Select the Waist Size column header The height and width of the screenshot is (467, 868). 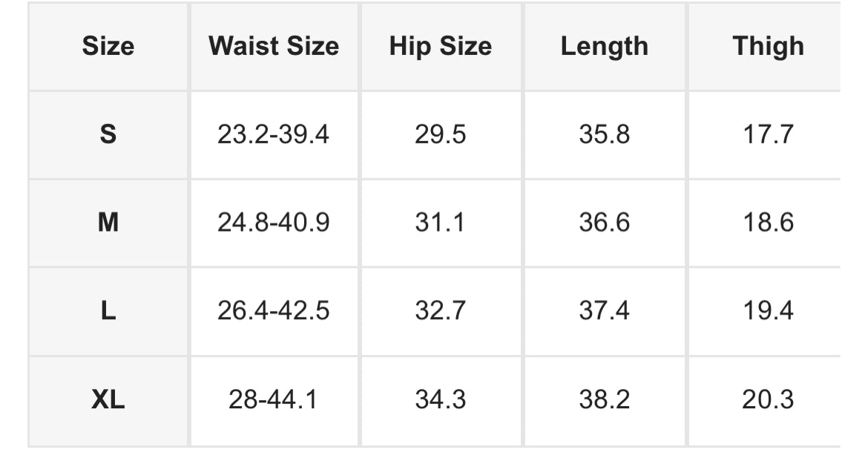(274, 46)
